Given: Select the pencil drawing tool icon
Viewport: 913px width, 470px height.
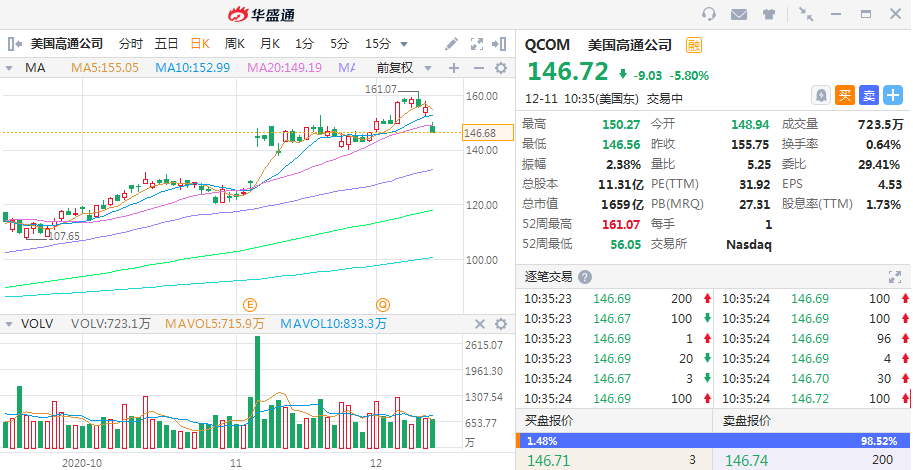Looking at the screenshot, I should (x=451, y=44).
